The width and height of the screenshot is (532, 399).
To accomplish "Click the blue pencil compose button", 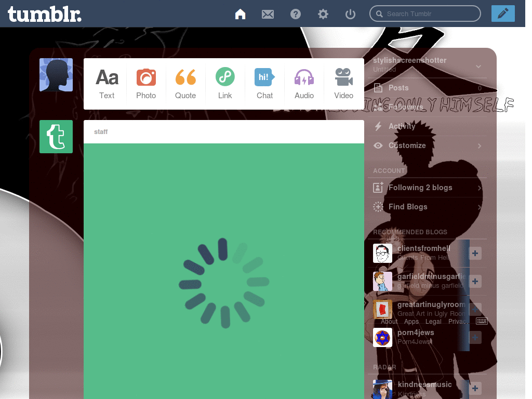I will pos(503,14).
